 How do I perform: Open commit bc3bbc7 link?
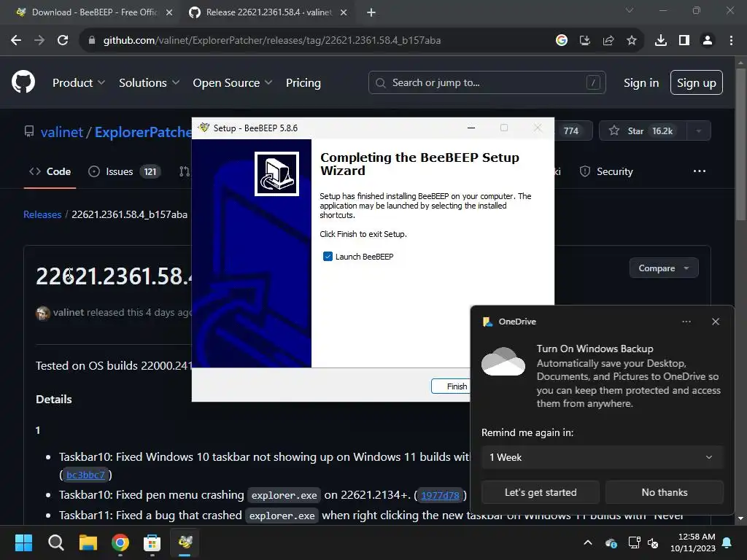(86, 475)
